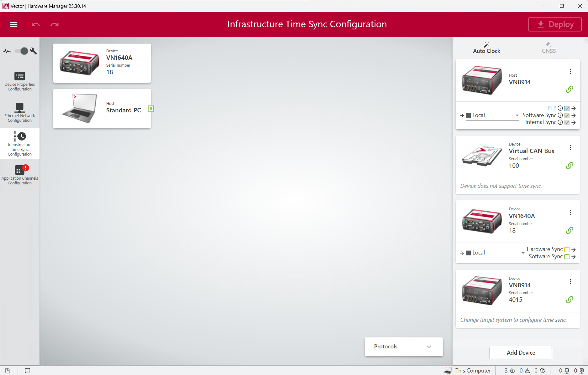Open Ethernet Network Configuration

pyautogui.click(x=20, y=112)
